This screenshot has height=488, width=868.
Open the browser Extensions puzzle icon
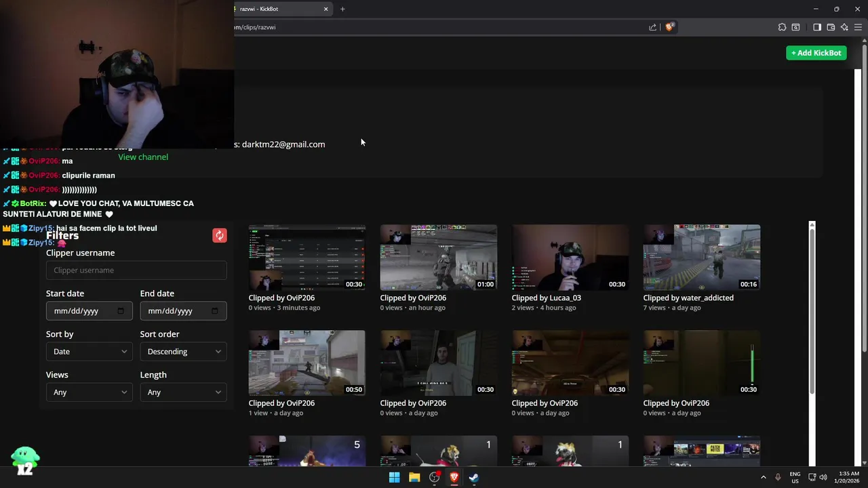pos(782,27)
